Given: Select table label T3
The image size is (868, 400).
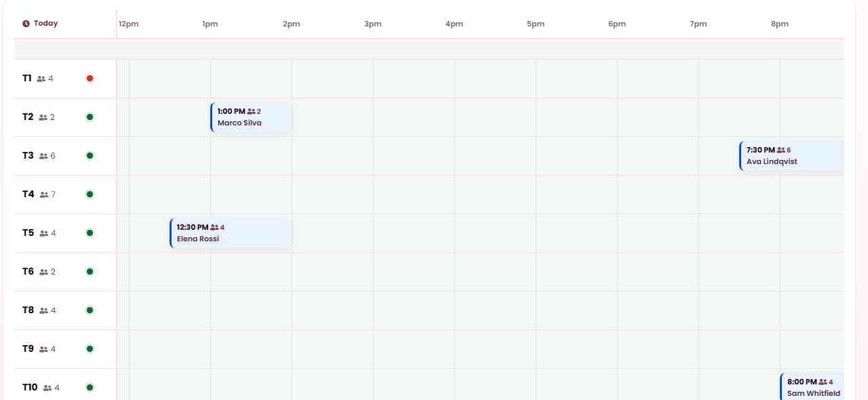Looking at the screenshot, I should click(x=28, y=155).
